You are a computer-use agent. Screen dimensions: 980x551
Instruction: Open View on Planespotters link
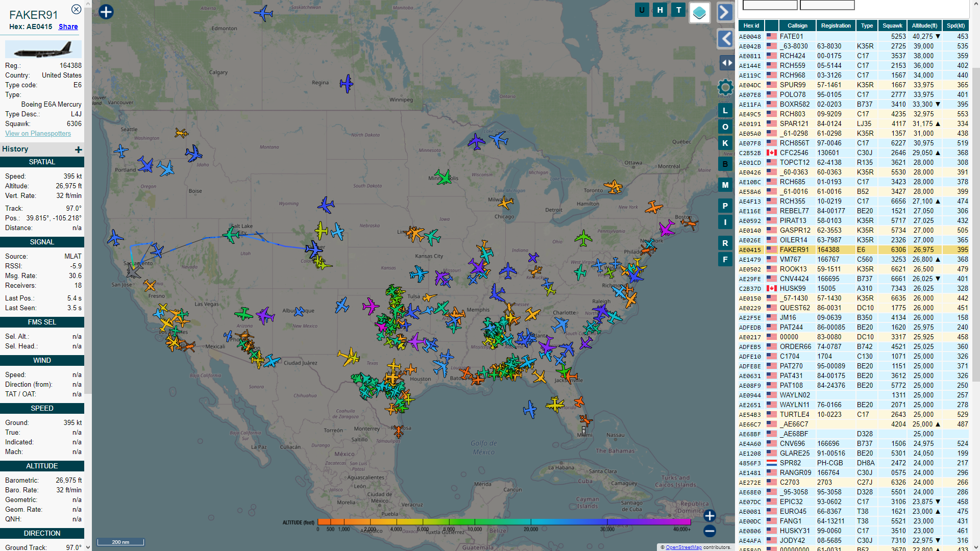click(x=38, y=133)
